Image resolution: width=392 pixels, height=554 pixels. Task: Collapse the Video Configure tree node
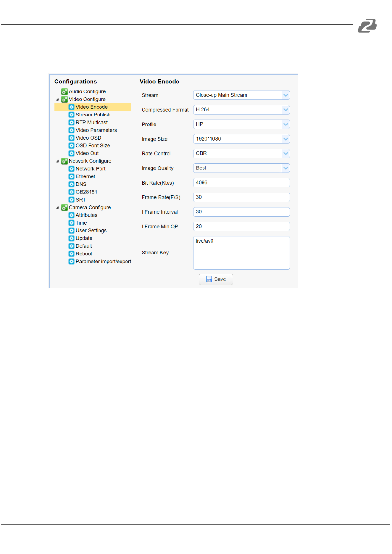(x=57, y=99)
